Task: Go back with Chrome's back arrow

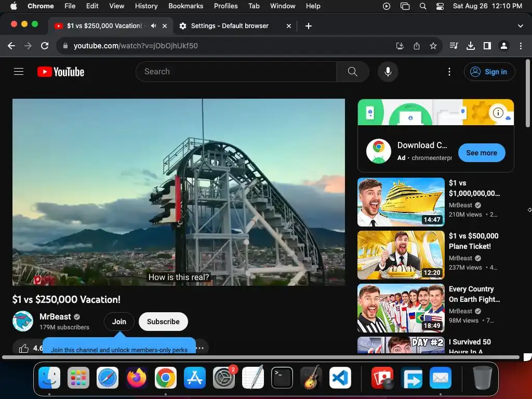Action: point(11,46)
